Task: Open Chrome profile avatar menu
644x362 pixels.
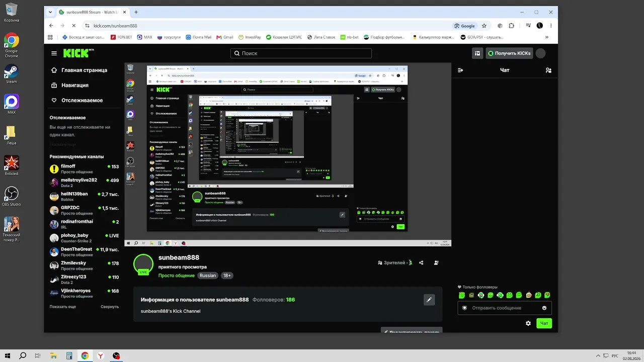Action: point(540,26)
